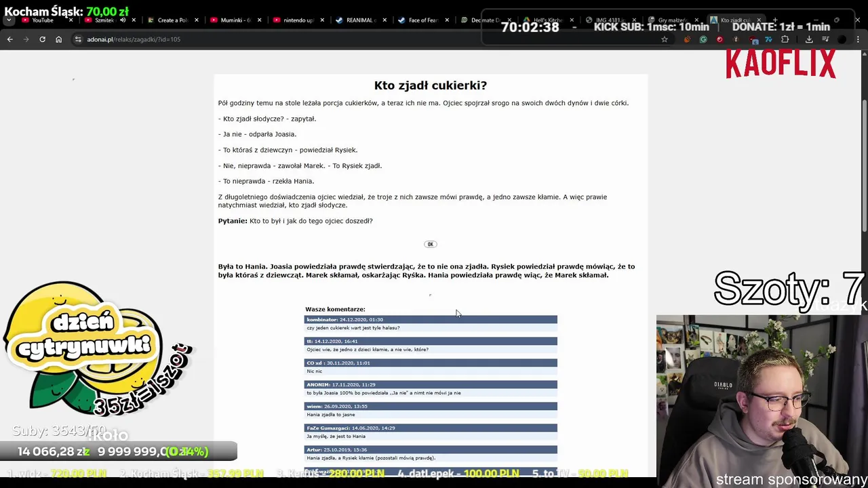
Task: Click the line '- To nieprawda - rzekła Hania.'
Action: pos(266,181)
